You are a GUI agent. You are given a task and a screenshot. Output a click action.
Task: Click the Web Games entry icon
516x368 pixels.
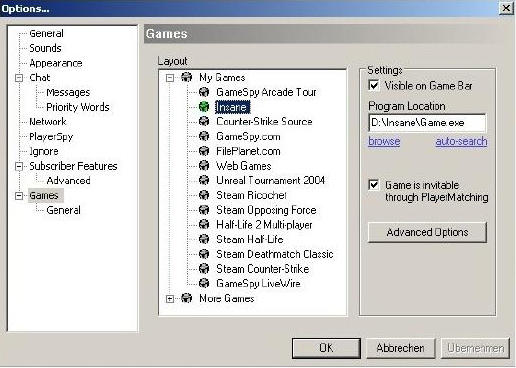pos(204,166)
